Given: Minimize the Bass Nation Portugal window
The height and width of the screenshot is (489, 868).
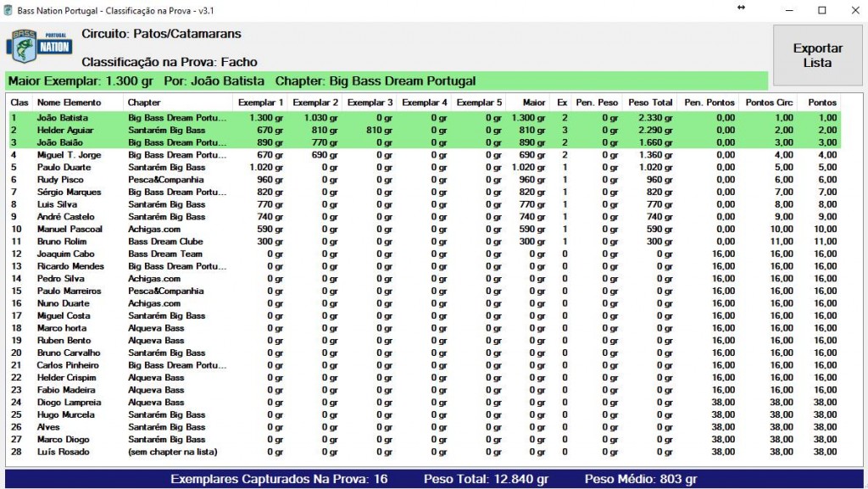Looking at the screenshot, I should pos(789,10).
